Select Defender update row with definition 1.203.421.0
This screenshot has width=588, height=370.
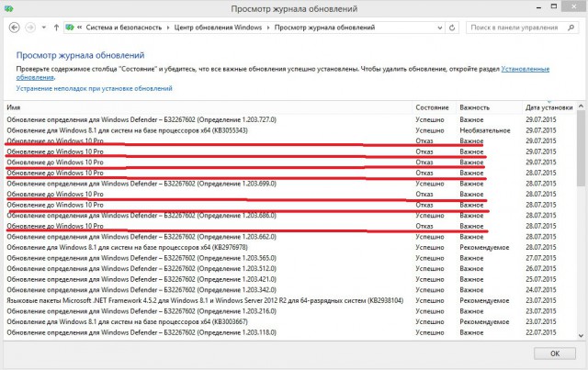click(x=288, y=279)
